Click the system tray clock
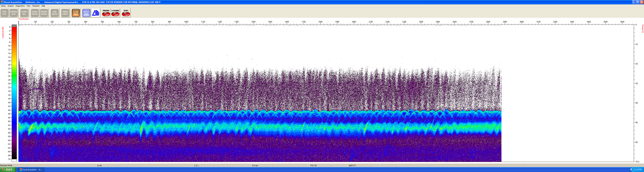Image resolution: width=644 pixels, height=172 pixels. 638,169
